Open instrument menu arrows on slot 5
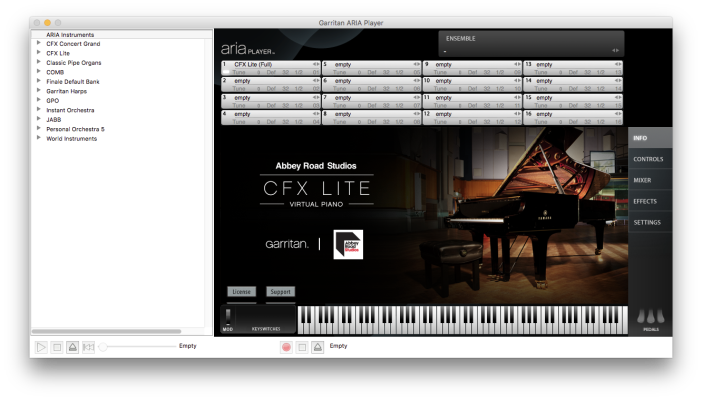This screenshot has height=400, width=702. point(416,65)
